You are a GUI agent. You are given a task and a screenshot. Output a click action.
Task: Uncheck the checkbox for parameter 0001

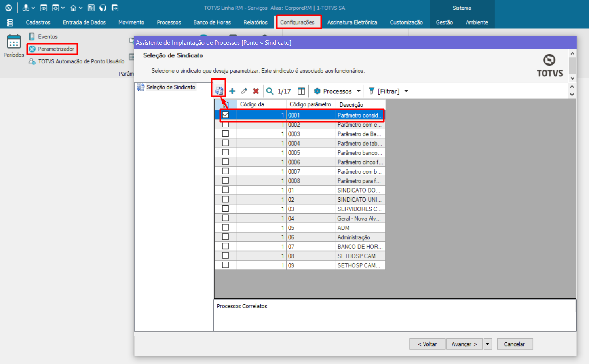pos(226,115)
